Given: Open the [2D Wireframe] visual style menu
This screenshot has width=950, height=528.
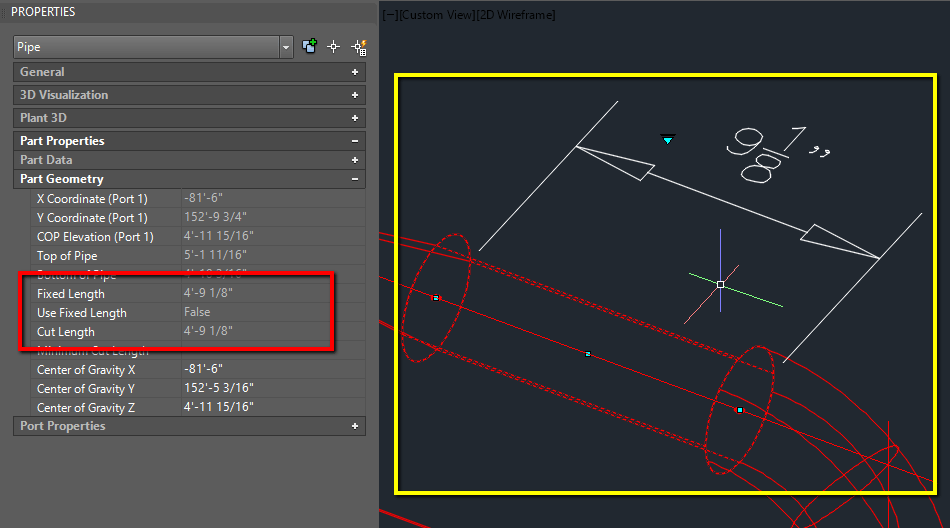Looking at the screenshot, I should pyautogui.click(x=516, y=15).
